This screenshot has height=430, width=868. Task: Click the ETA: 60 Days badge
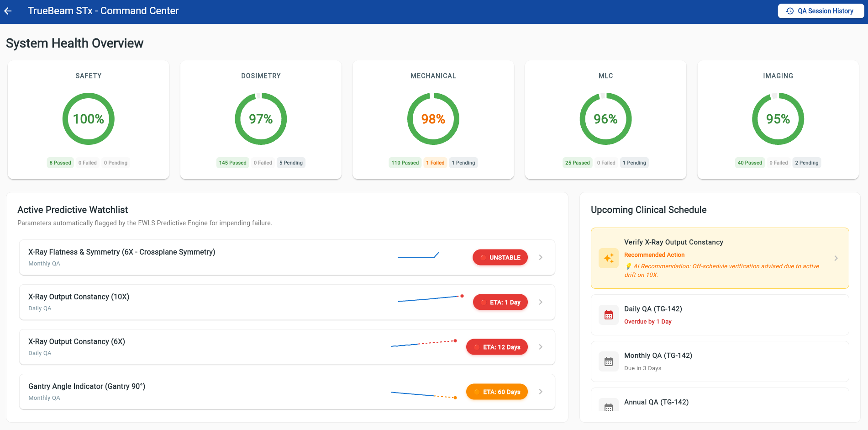tap(497, 392)
